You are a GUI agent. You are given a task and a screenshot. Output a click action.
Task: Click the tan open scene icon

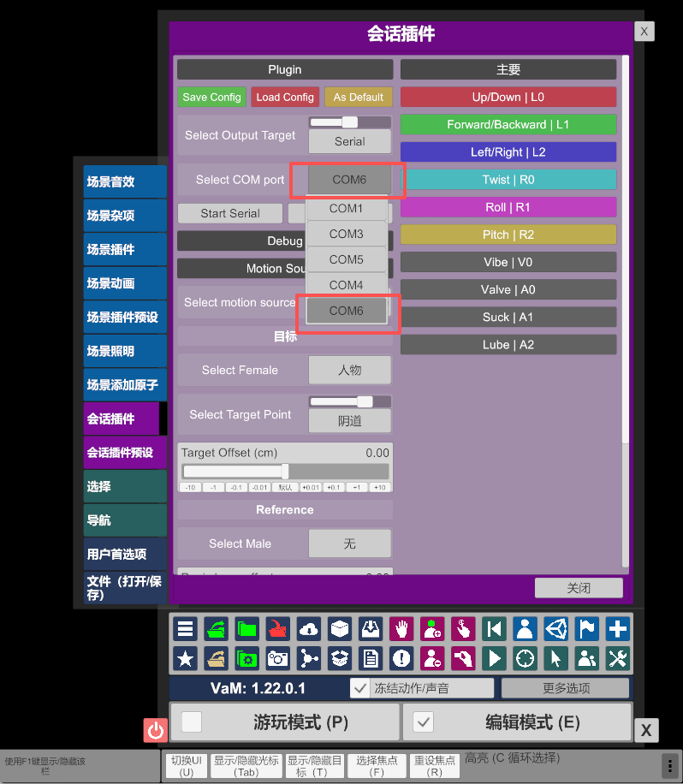[x=216, y=658]
